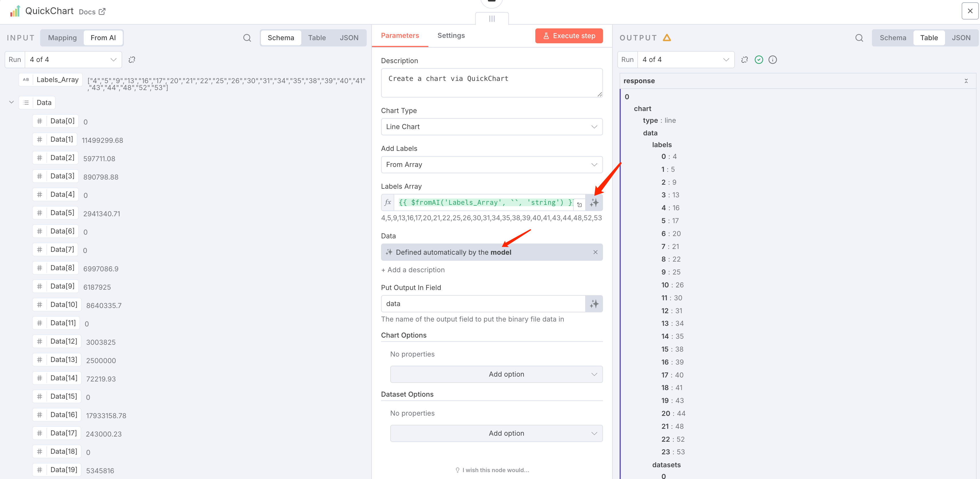The image size is (980, 479).
Task: Click the AI sparkle icon beside Labels Array
Action: coord(594,203)
